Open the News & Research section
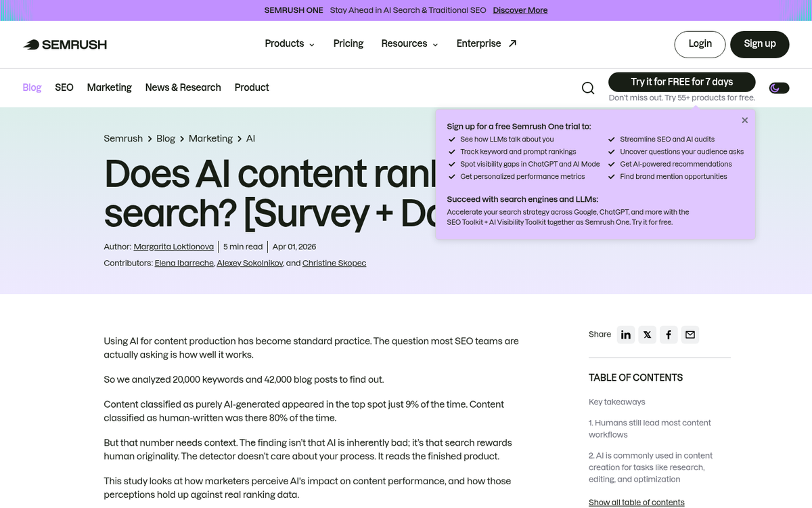812x508 pixels. point(183,87)
